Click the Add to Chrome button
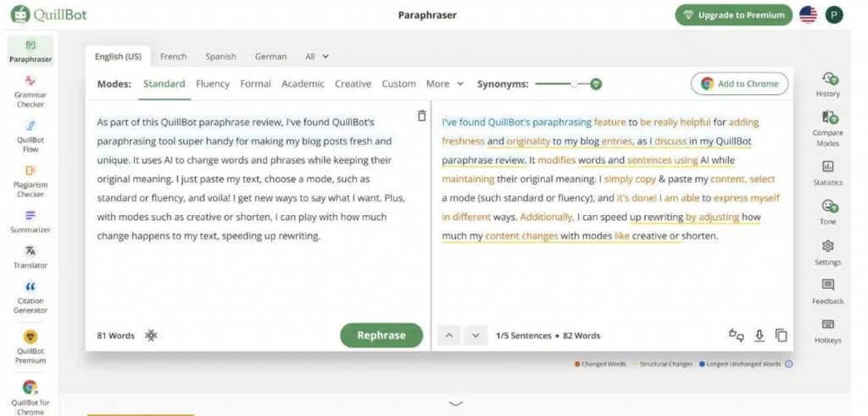868x416 pixels. coord(739,84)
